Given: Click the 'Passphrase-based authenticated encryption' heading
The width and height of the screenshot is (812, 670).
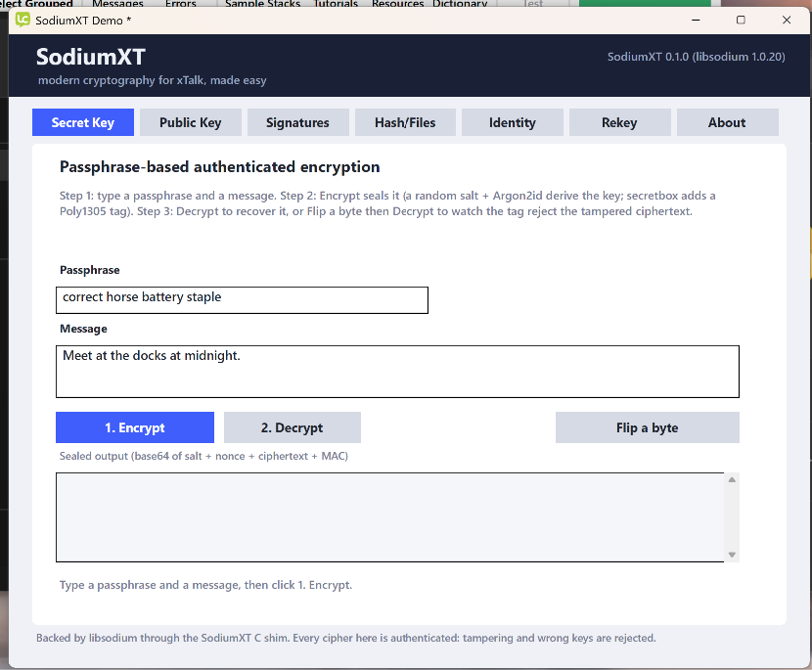Looking at the screenshot, I should click(219, 167).
